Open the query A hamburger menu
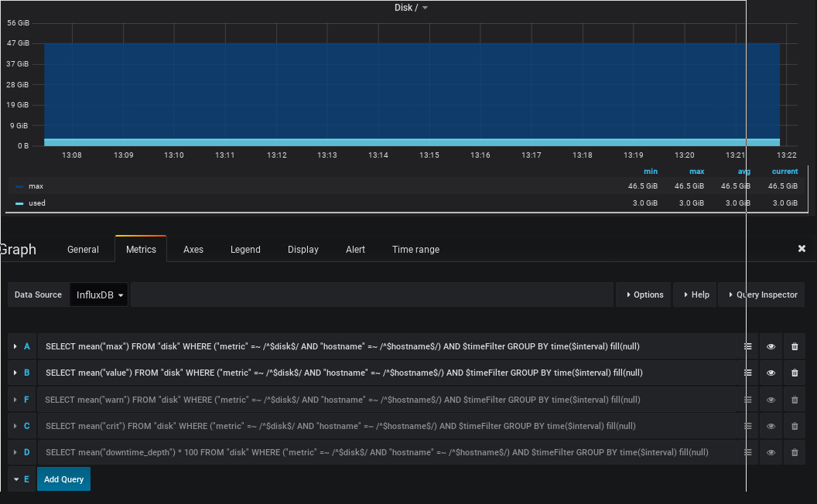 pos(747,346)
